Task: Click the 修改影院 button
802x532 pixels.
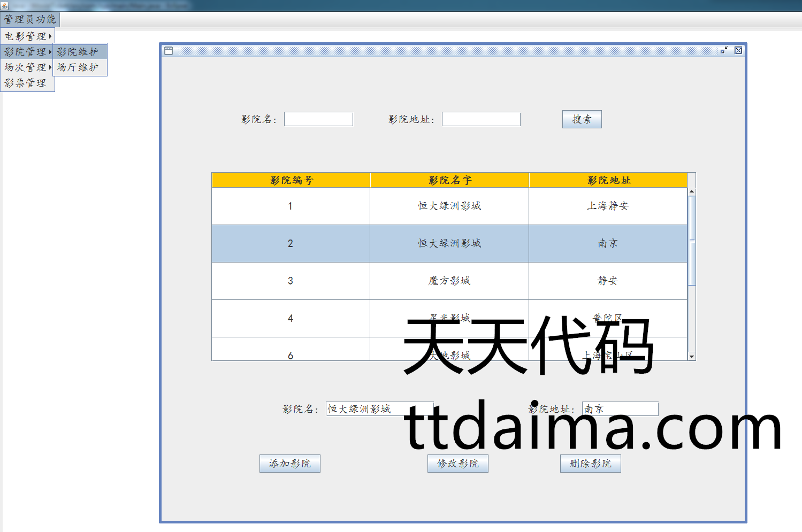Action: [457, 464]
